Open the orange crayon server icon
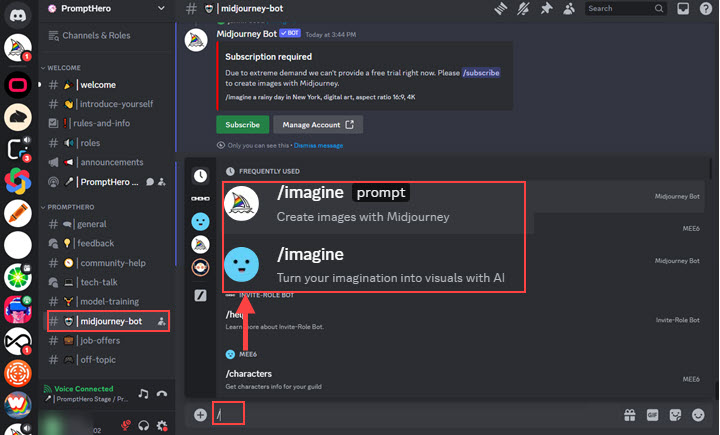The image size is (720, 435). pyautogui.click(x=18, y=213)
